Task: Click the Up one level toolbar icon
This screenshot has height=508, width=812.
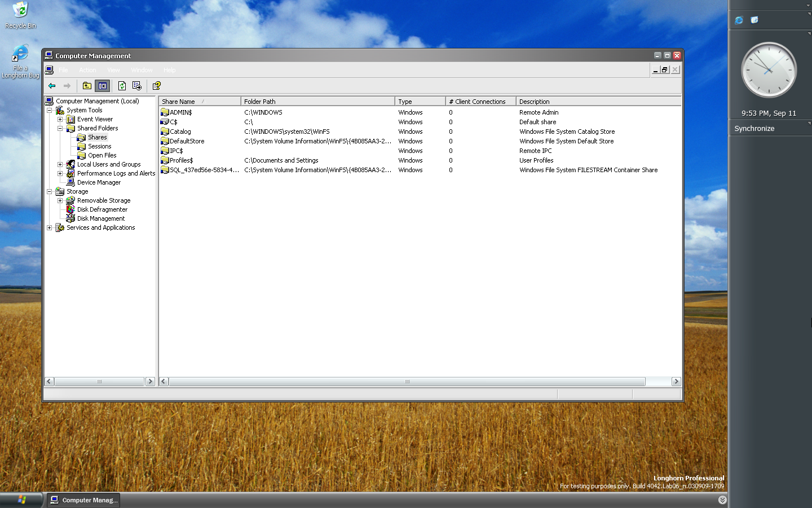Action: [x=87, y=86]
